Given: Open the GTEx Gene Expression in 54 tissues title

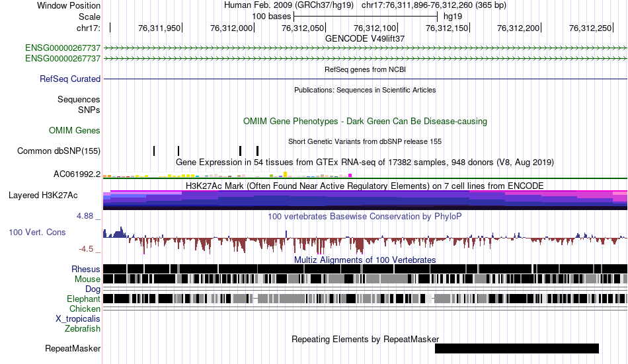Looking at the screenshot, I should tap(365, 162).
